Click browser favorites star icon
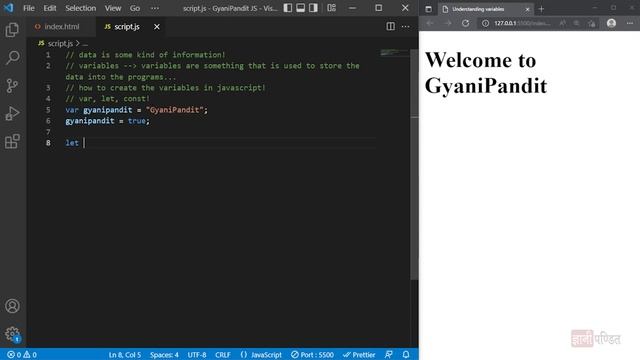 click(591, 23)
